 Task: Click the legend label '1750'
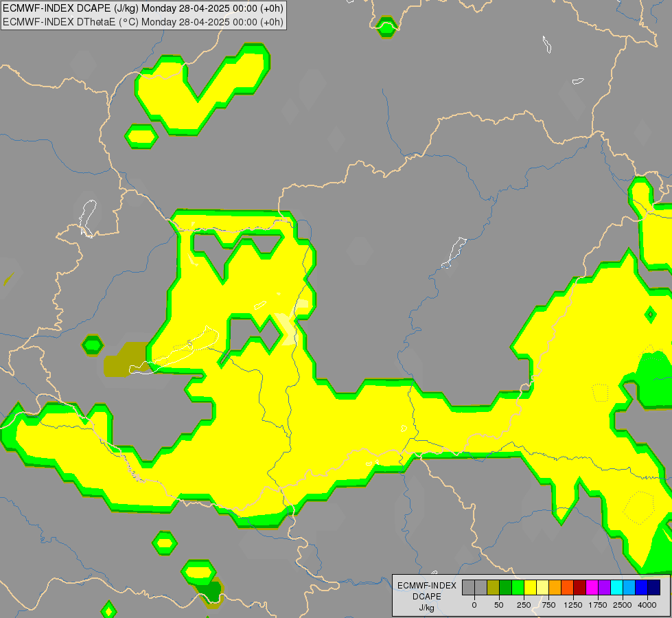(598, 605)
